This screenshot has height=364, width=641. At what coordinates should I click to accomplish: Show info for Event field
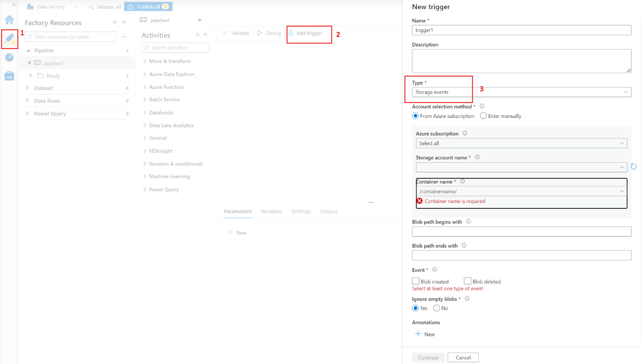coord(435,270)
